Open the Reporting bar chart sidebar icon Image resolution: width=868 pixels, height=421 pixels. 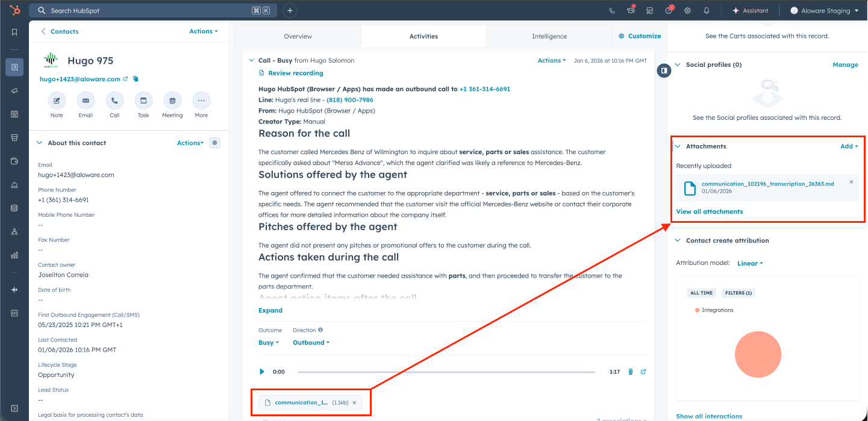click(x=14, y=255)
